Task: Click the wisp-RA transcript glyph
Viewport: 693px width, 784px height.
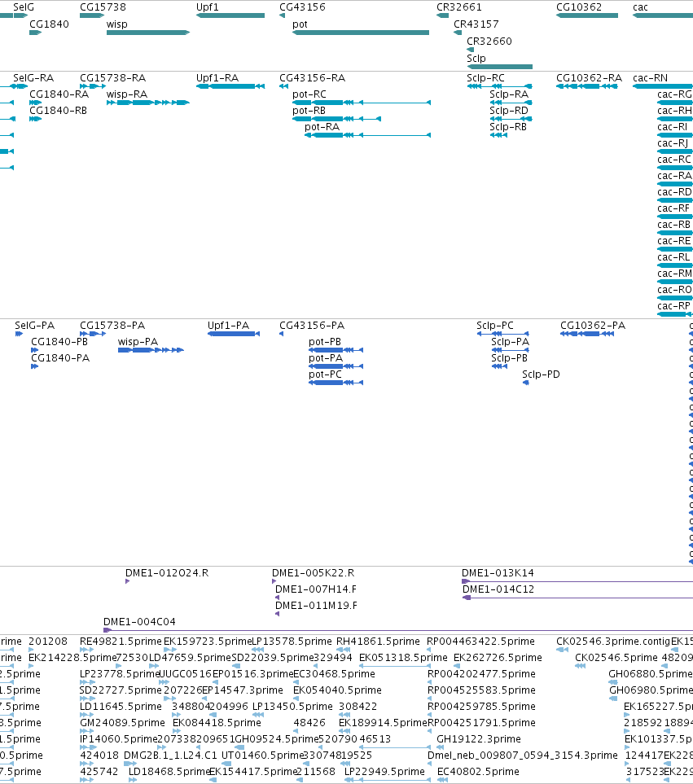Action: (148, 103)
